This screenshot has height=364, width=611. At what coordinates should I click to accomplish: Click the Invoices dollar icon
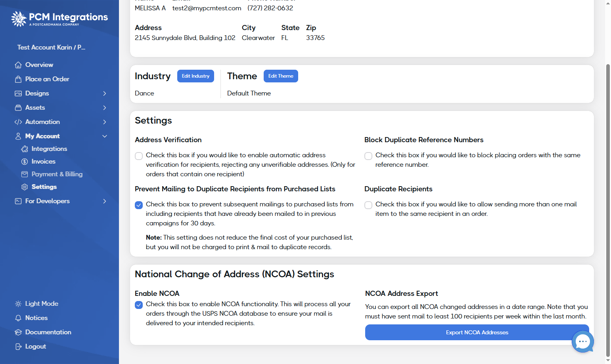25,162
